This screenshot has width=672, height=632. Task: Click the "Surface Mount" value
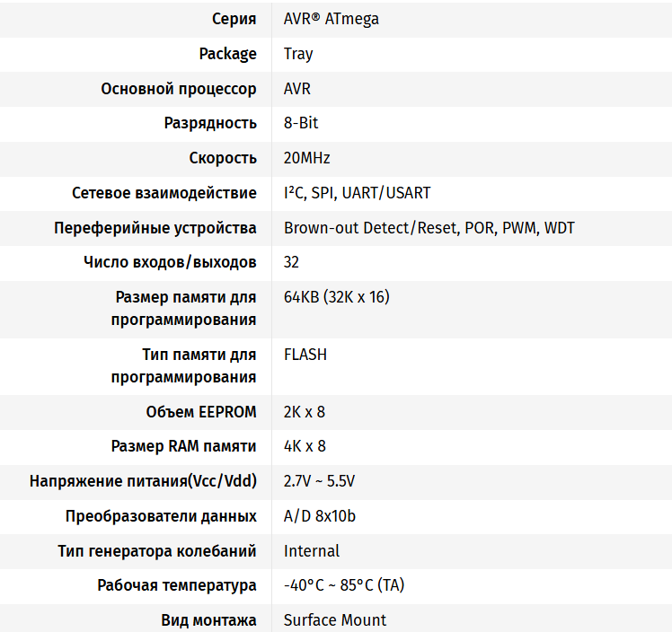[335, 620]
